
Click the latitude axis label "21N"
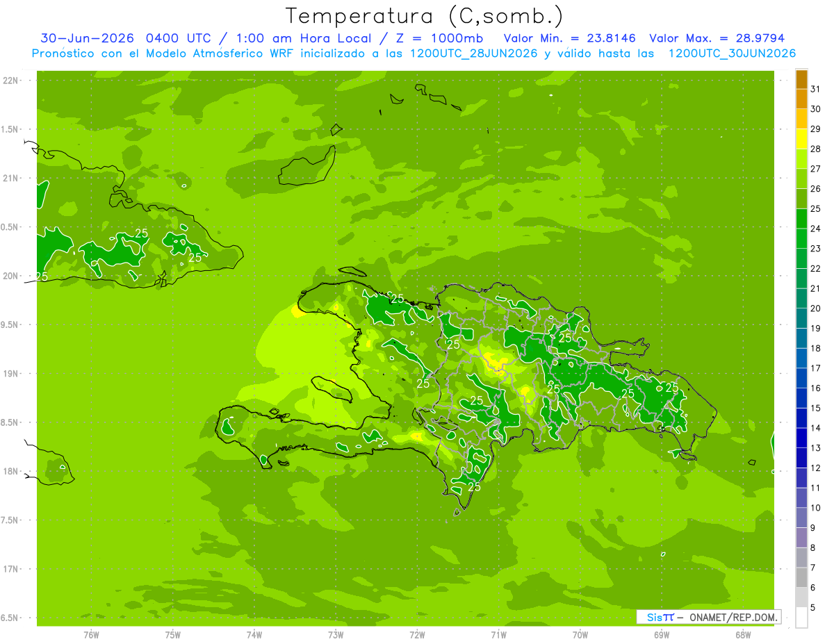tap(10, 179)
